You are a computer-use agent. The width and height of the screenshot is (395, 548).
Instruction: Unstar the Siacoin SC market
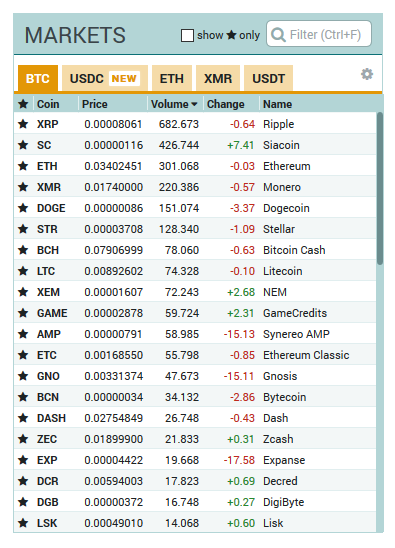(23, 145)
